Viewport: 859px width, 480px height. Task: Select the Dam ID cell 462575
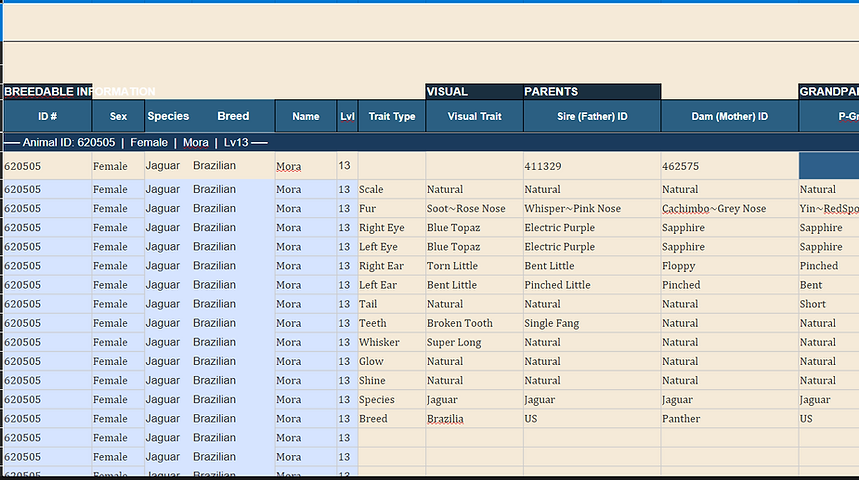coord(730,166)
